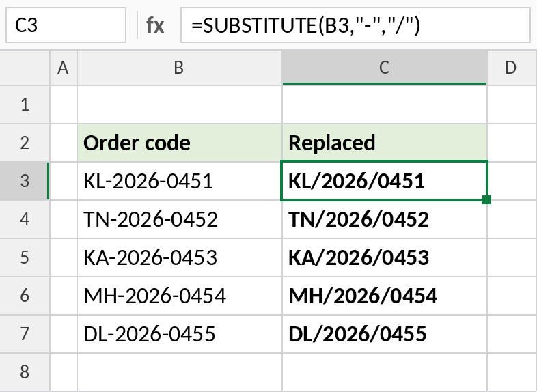This screenshot has width=537, height=392.
Task: Select empty cell C1
Action: pyautogui.click(x=384, y=104)
